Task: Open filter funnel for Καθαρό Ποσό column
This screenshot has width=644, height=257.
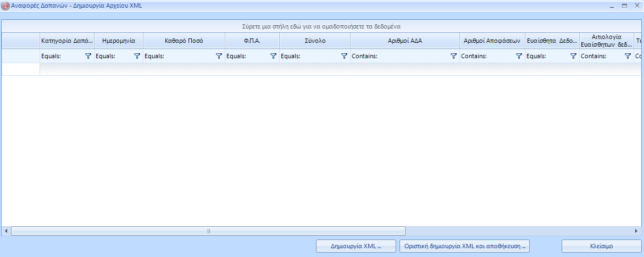Action: click(219, 56)
